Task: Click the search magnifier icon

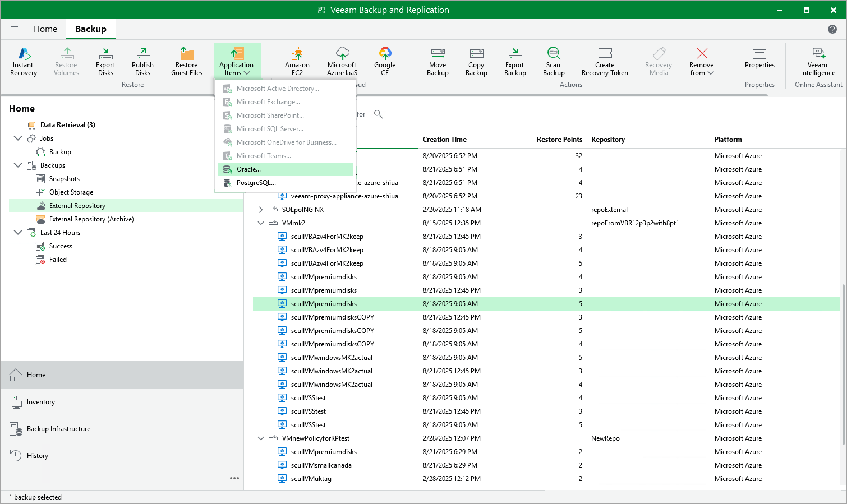Action: point(379,114)
